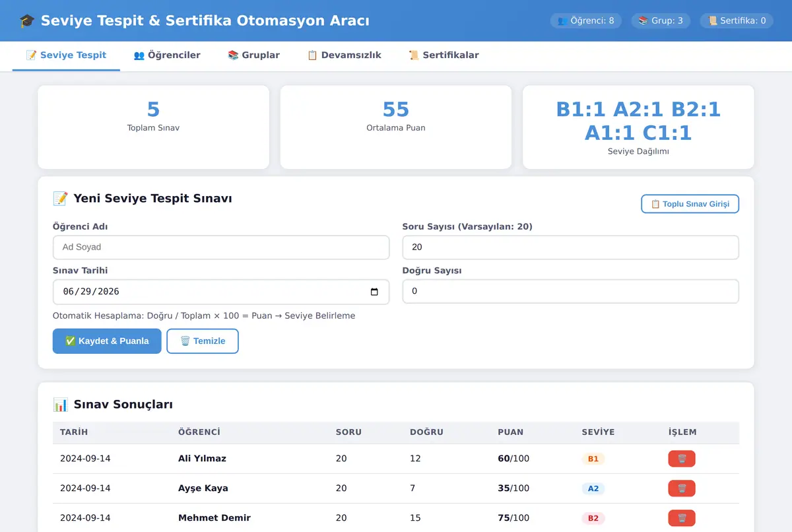The image size is (792, 532).
Task: Click the Sınav Tarihi date field
Action: tap(221, 292)
